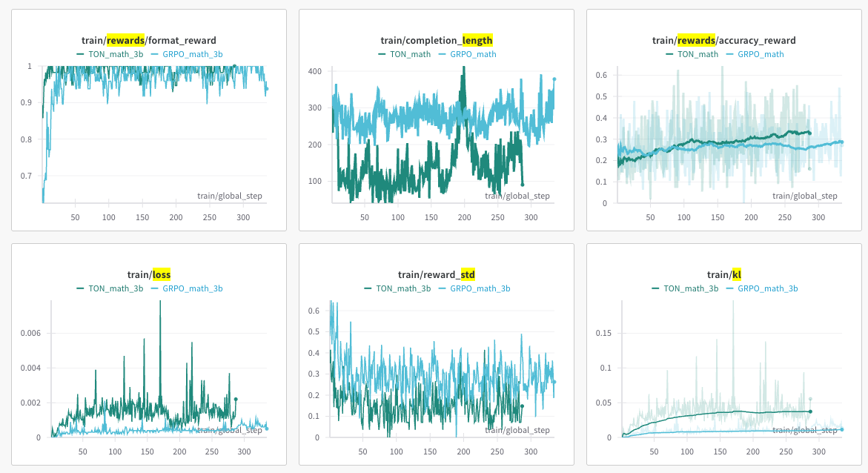Click GRPO_math_3b legend label in format_reward chart
The height and width of the screenshot is (473, 868).
[192, 54]
